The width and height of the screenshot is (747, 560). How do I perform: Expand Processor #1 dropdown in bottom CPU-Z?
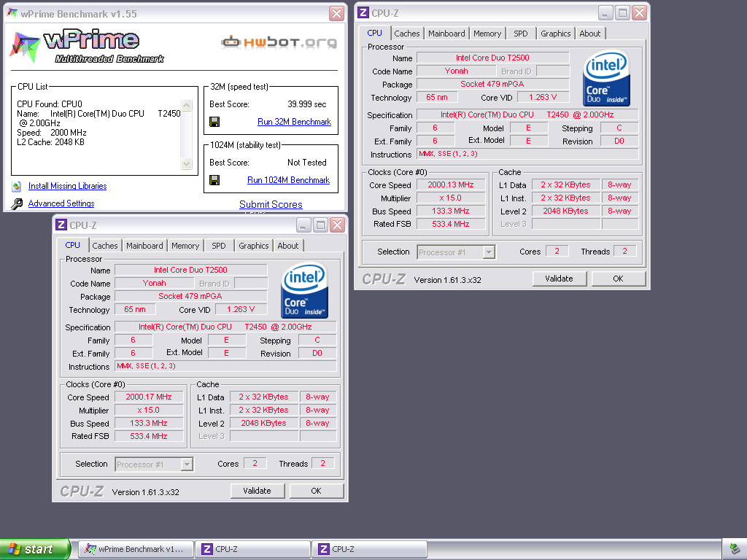187,464
